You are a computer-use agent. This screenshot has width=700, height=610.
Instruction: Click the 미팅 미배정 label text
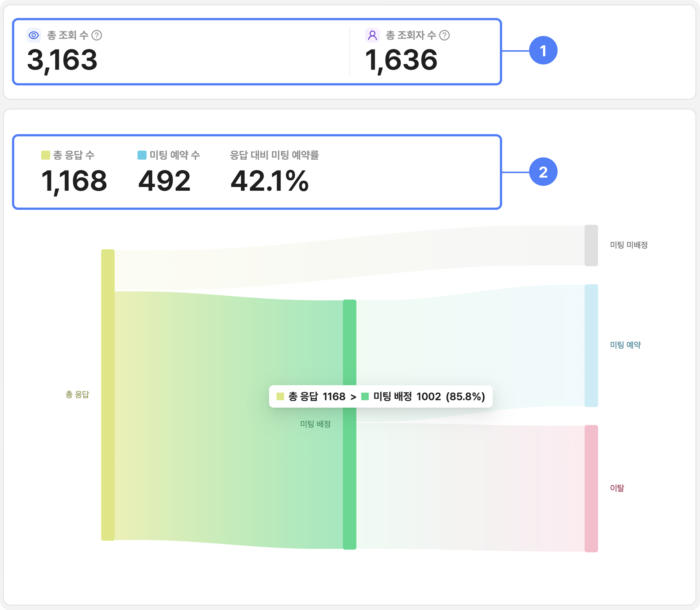point(629,245)
